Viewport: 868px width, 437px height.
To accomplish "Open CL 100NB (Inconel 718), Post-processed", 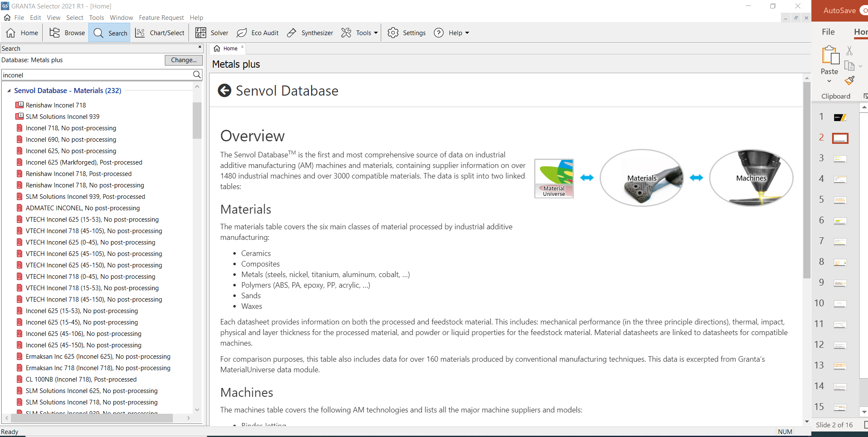I will pyautogui.click(x=81, y=379).
